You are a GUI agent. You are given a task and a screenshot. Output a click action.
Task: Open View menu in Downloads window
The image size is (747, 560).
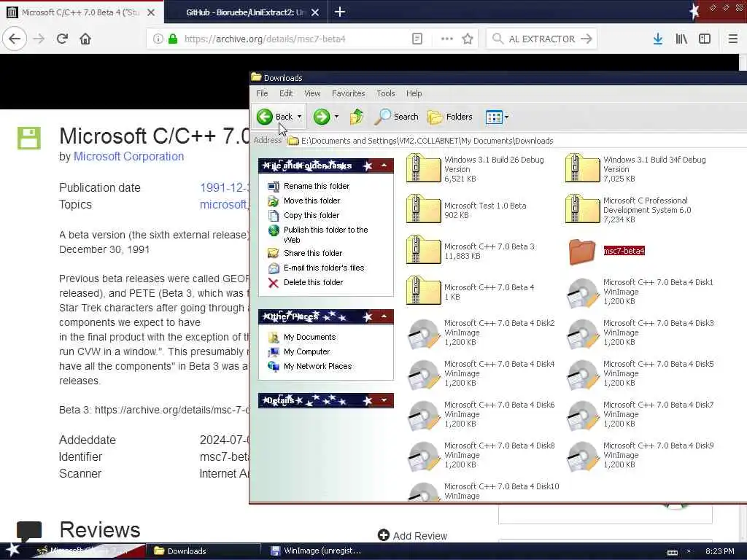coord(312,93)
